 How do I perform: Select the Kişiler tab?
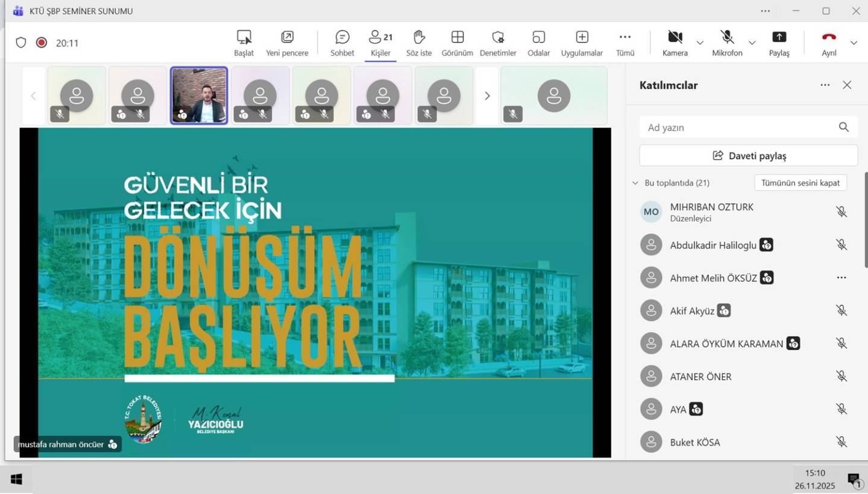(x=380, y=42)
